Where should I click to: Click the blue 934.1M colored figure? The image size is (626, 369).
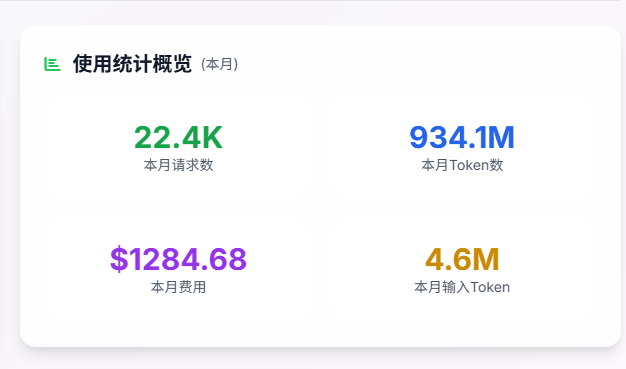click(x=462, y=137)
